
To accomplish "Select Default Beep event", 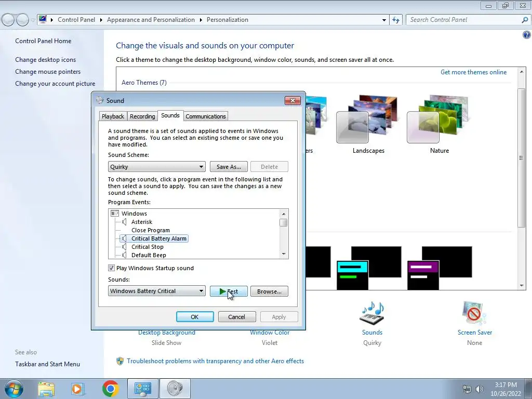I will 149,255.
